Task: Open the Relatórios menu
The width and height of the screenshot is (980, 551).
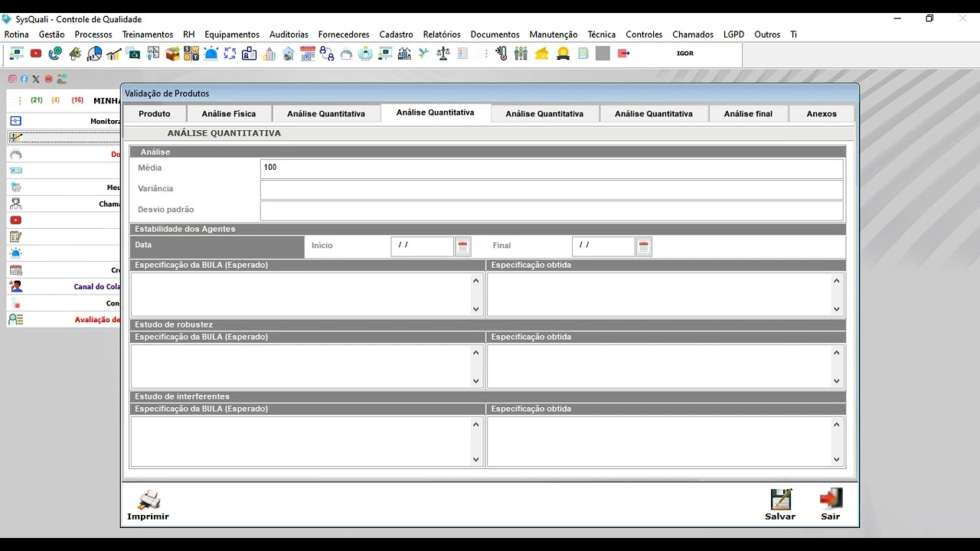Action: [442, 34]
